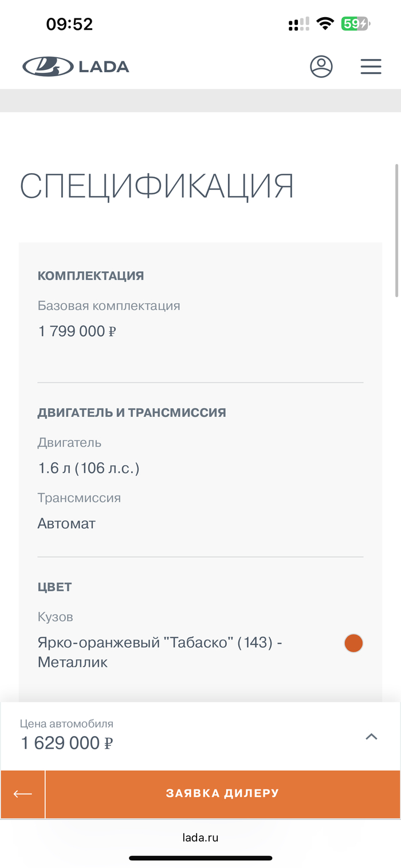The width and height of the screenshot is (401, 868).
Task: Click the page vertical scrollbar
Action: tap(396, 229)
